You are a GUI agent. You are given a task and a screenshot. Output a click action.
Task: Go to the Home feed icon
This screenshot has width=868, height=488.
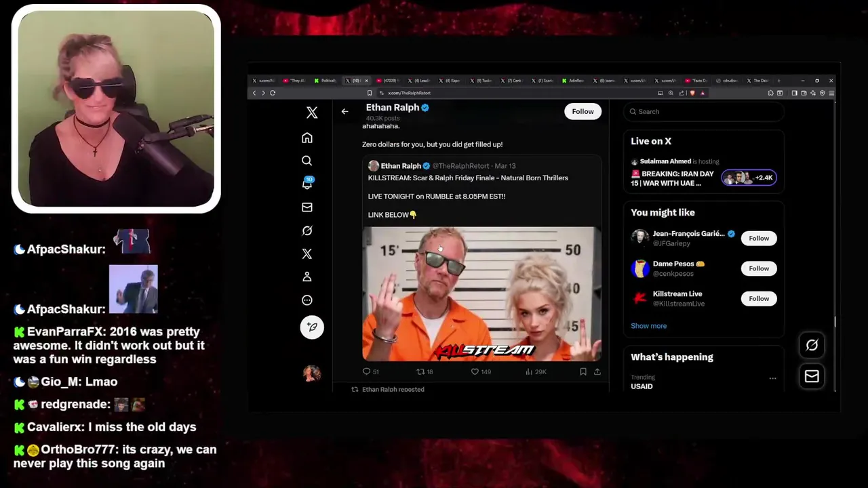[x=307, y=138]
